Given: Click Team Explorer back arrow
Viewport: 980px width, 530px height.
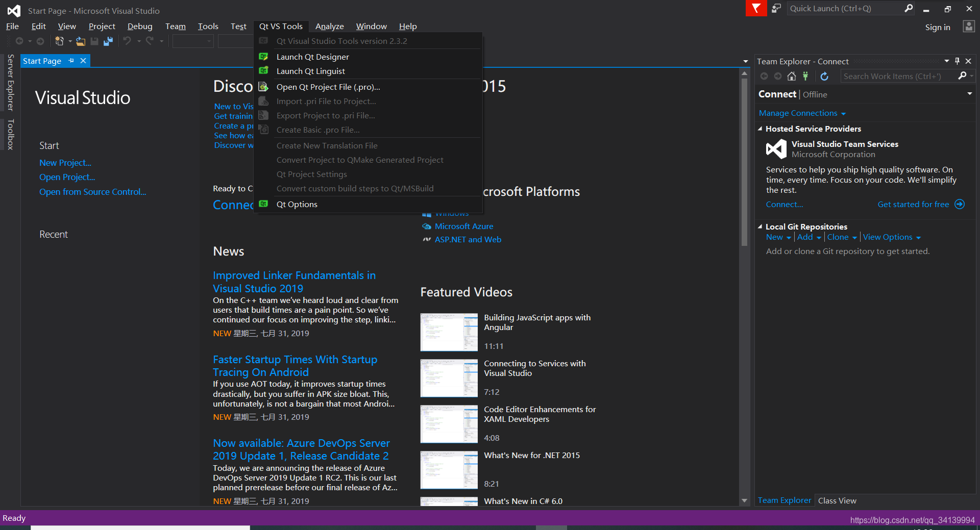Looking at the screenshot, I should (764, 76).
